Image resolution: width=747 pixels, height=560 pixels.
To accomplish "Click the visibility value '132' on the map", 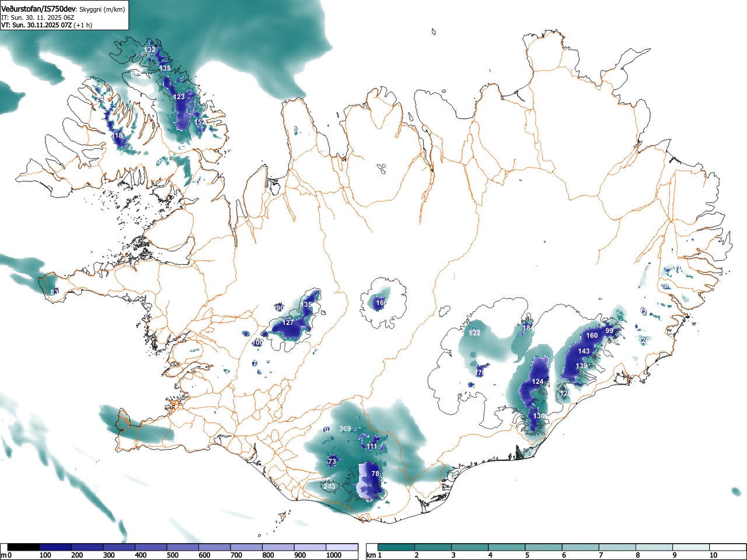I will pyautogui.click(x=150, y=50).
